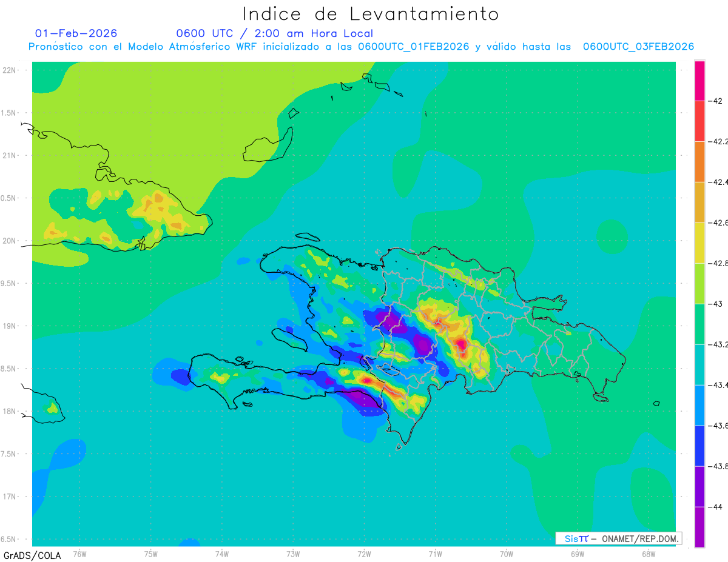This screenshot has width=728, height=562.
Task: Click the colorbar label '-43.8'
Action: coord(718,466)
